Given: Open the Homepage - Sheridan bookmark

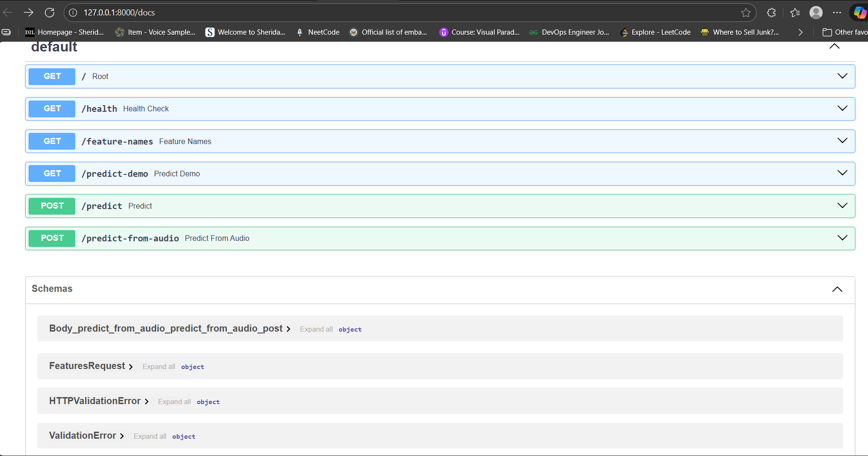Looking at the screenshot, I should click(65, 32).
